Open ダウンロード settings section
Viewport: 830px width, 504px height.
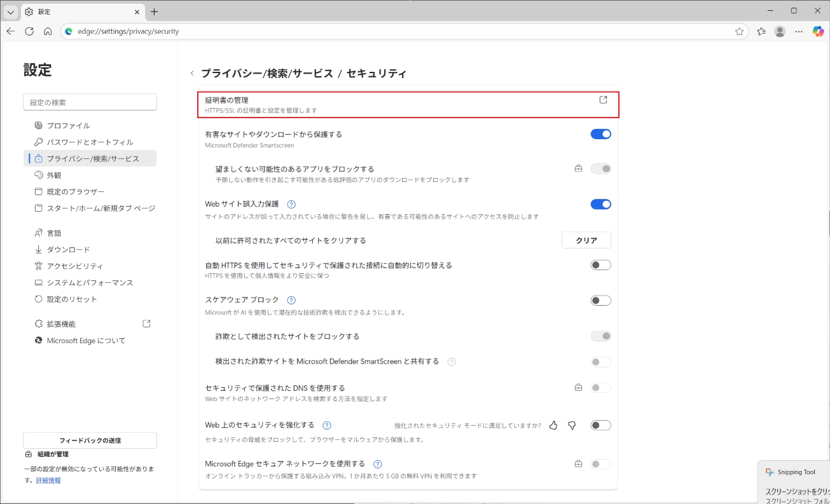pos(68,250)
